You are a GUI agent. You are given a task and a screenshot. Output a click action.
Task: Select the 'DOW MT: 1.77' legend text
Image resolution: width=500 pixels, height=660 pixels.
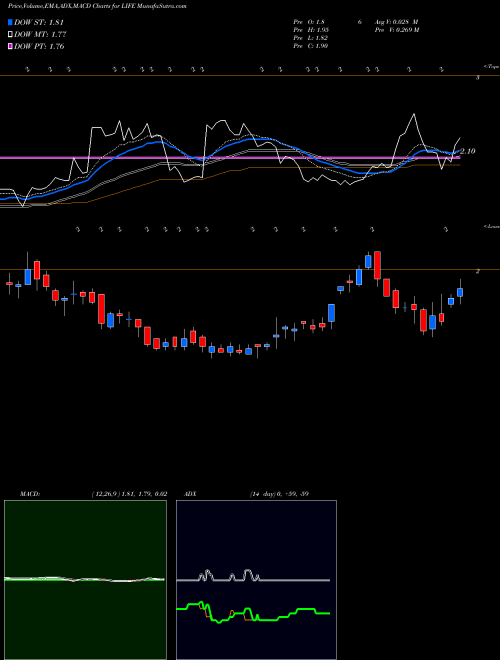pyautogui.click(x=40, y=35)
